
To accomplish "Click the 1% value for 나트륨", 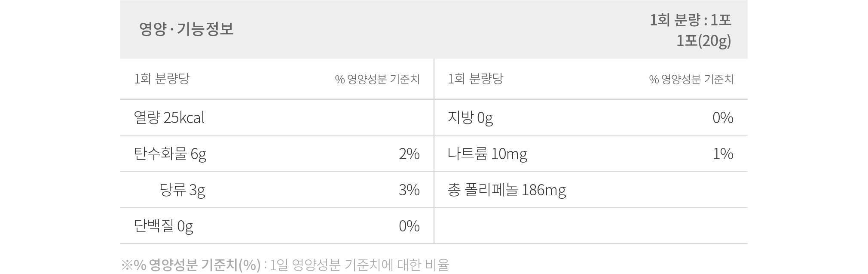I will (723, 154).
